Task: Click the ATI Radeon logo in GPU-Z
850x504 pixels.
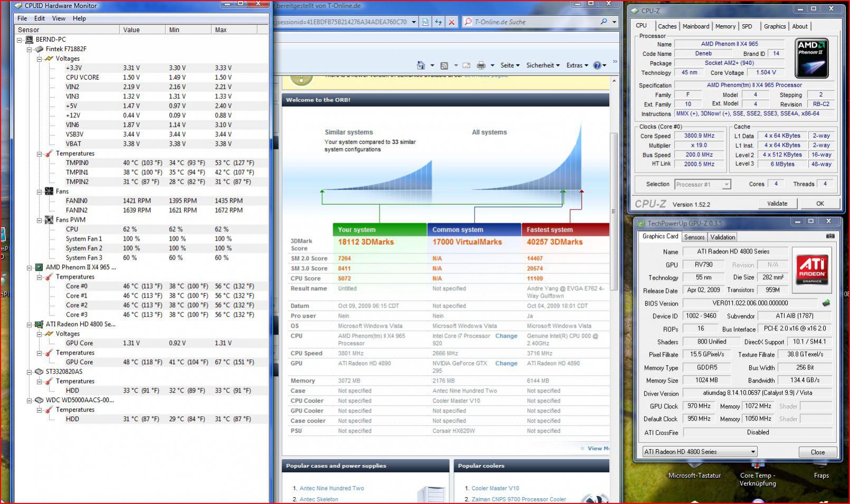Action: (x=811, y=270)
